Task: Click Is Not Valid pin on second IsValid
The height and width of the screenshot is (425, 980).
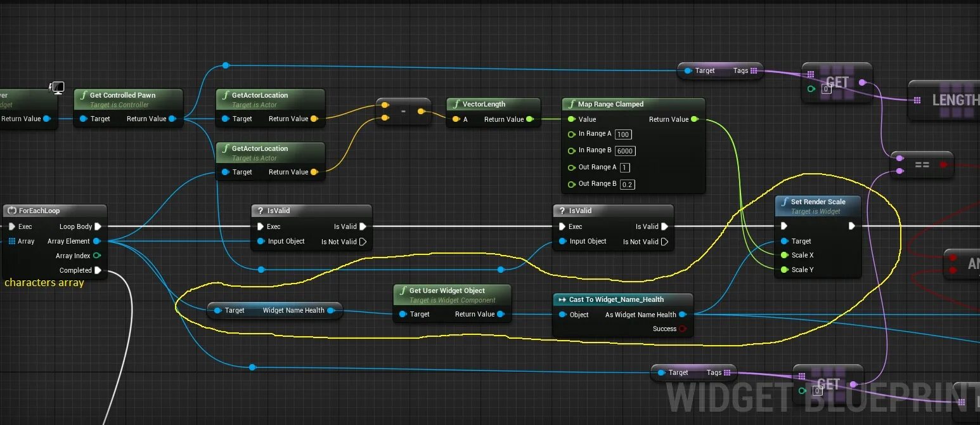Action: tap(664, 242)
